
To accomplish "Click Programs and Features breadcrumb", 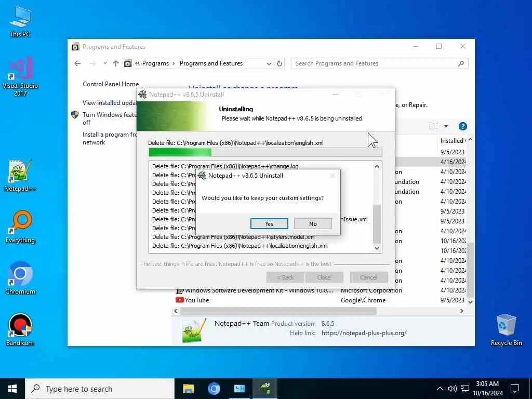I will (211, 63).
